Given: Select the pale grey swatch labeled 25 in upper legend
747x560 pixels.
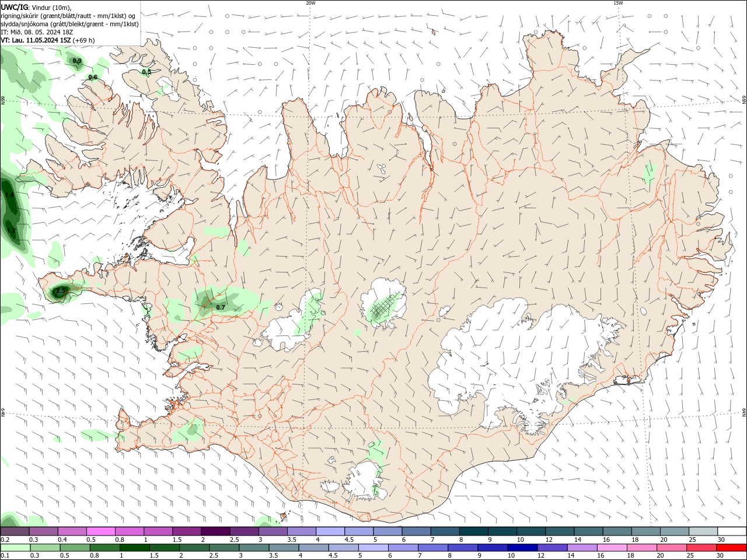Looking at the screenshot, I should [703, 531].
